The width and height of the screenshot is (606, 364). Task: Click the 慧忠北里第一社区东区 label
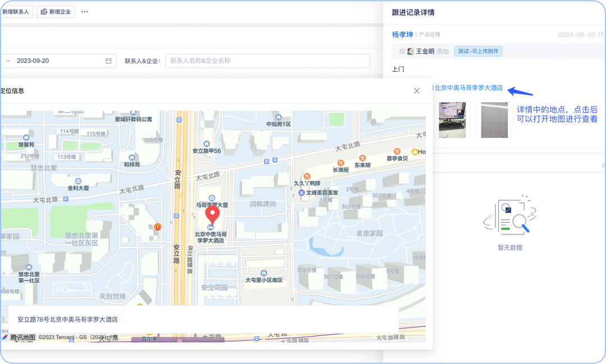point(81,239)
